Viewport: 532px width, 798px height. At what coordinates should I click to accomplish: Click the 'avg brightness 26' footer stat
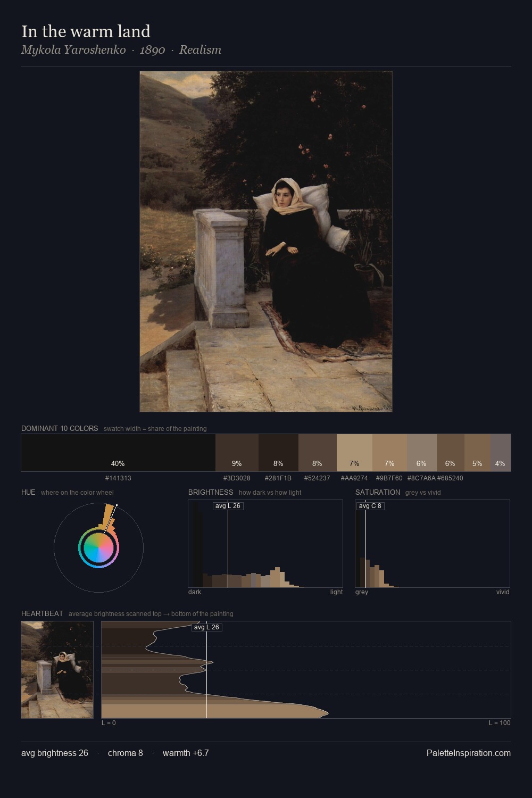tap(55, 753)
